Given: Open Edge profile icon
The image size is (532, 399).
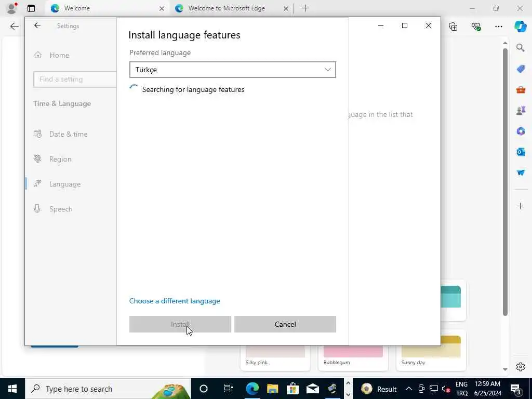Looking at the screenshot, I should (x=12, y=8).
